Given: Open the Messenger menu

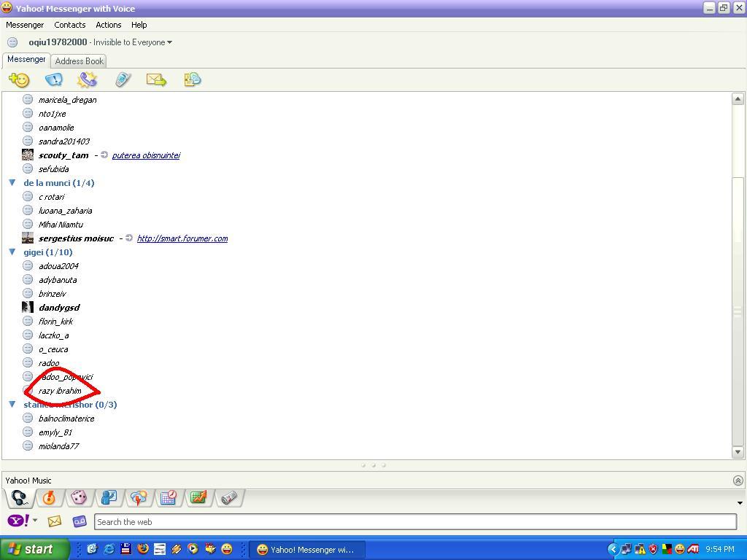Looking at the screenshot, I should (x=25, y=25).
